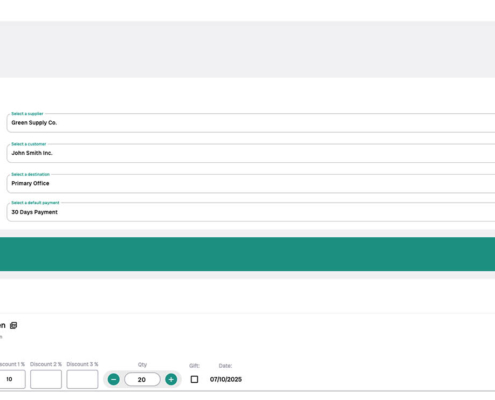
Task: Open the Select a customer dropdown
Action: [251, 153]
